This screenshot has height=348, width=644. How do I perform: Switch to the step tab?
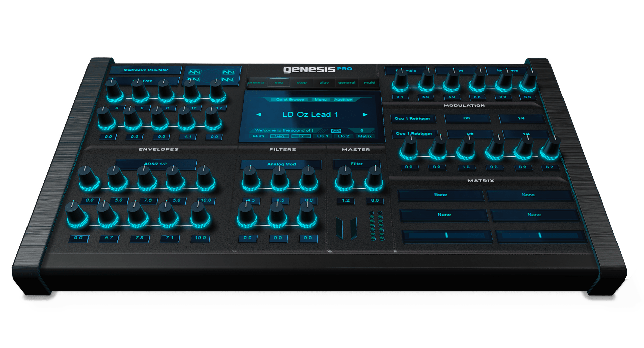(x=302, y=82)
